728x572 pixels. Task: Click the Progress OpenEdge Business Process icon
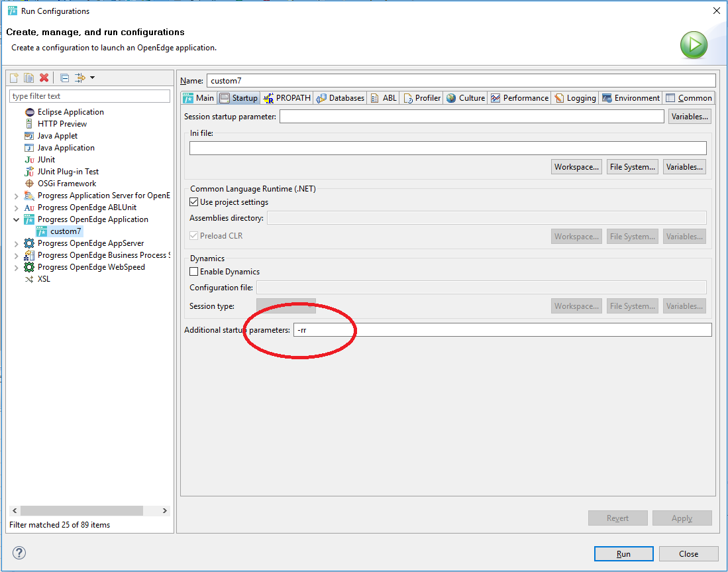coord(29,255)
